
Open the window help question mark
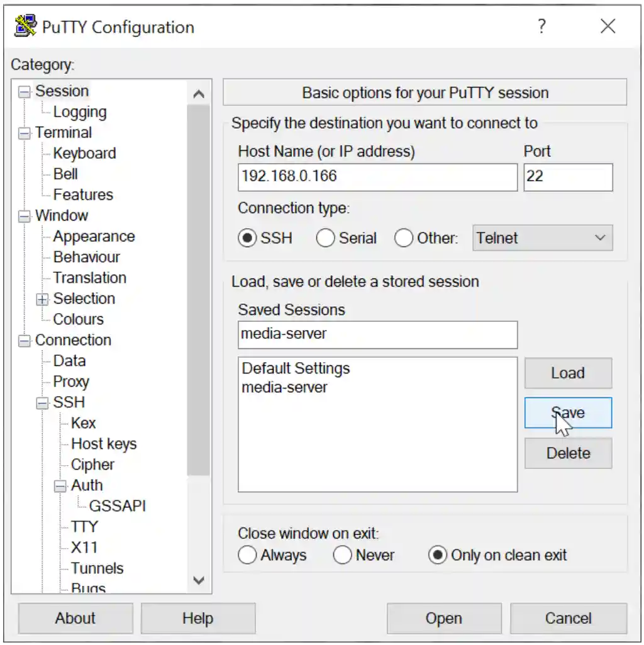(x=542, y=26)
